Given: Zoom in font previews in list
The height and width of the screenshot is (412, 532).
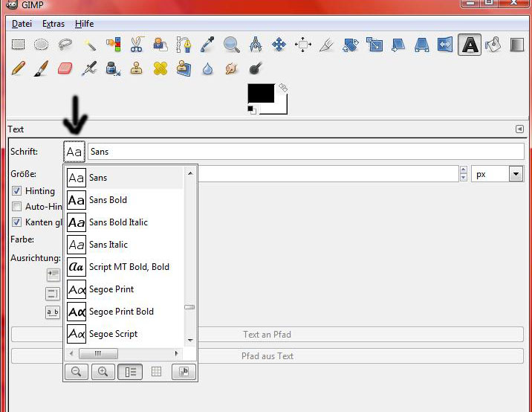Looking at the screenshot, I should tap(103, 372).
